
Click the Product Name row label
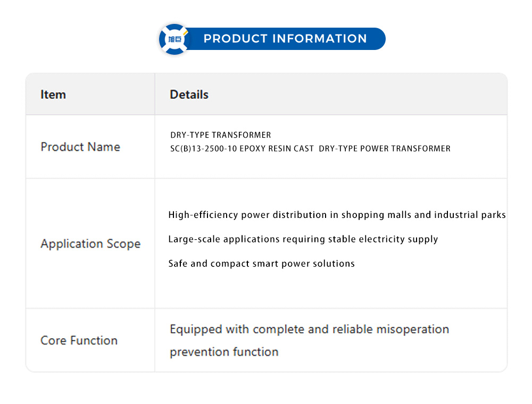click(80, 147)
